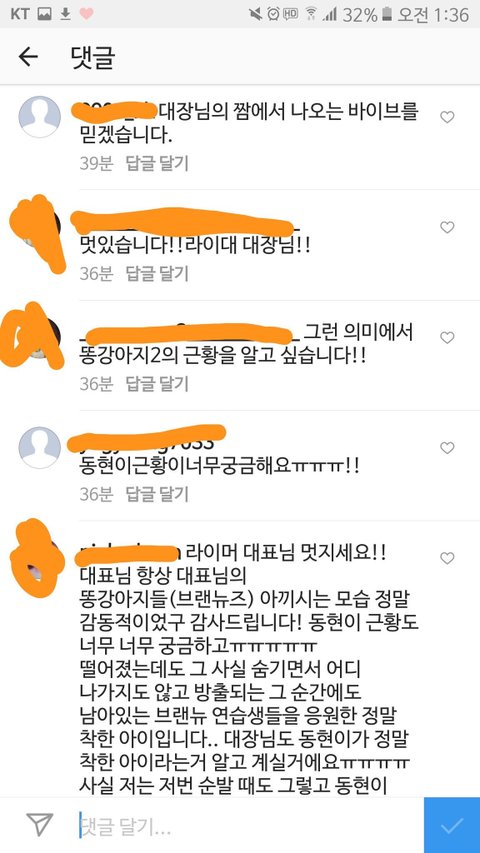Focus the 댓글 달기 input field

248,825
